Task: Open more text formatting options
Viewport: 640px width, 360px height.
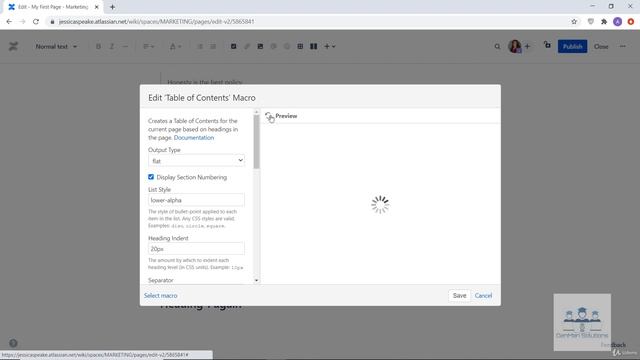Action: [x=125, y=47]
